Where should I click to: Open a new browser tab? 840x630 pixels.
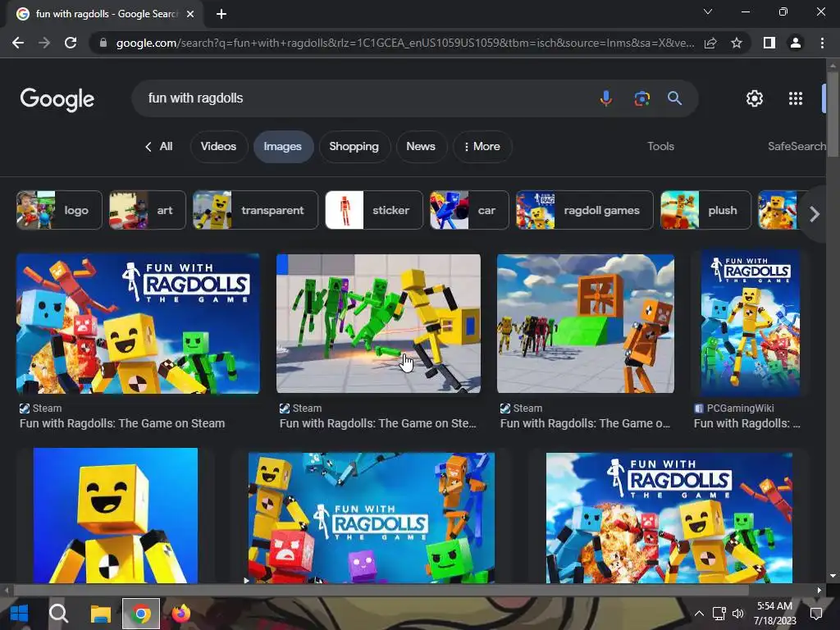pos(221,14)
